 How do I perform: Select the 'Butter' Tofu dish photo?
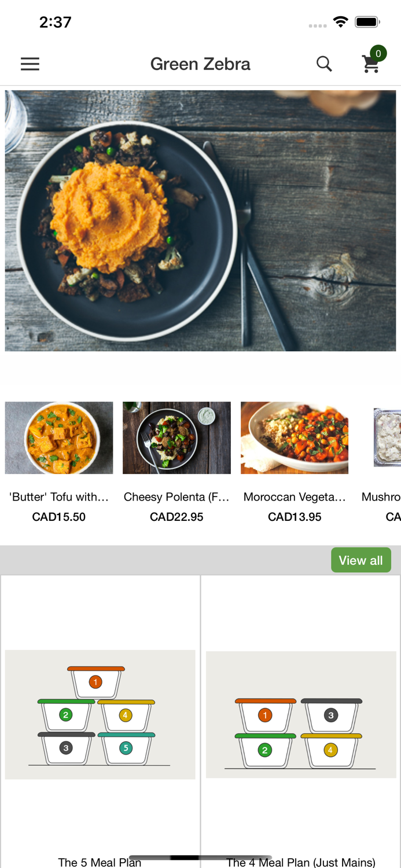(59, 438)
